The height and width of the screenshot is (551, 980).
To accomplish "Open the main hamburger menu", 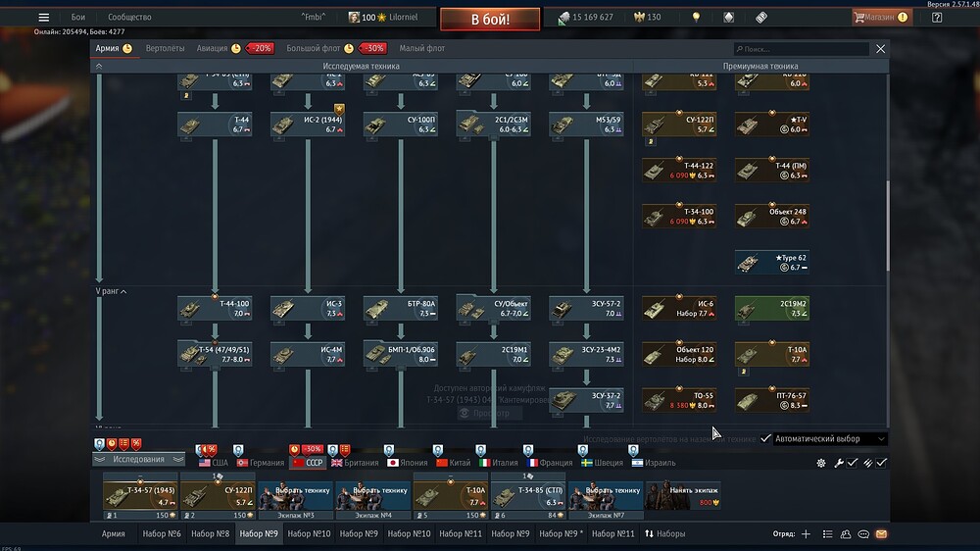I will pyautogui.click(x=43, y=18).
